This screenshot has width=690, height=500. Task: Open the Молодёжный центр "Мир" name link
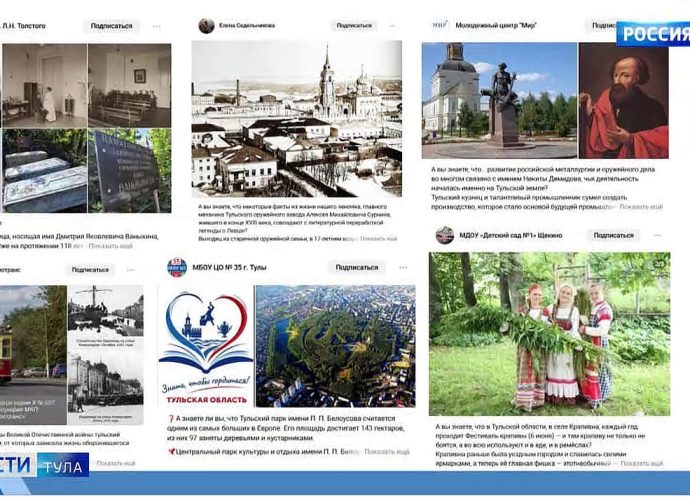(496, 26)
